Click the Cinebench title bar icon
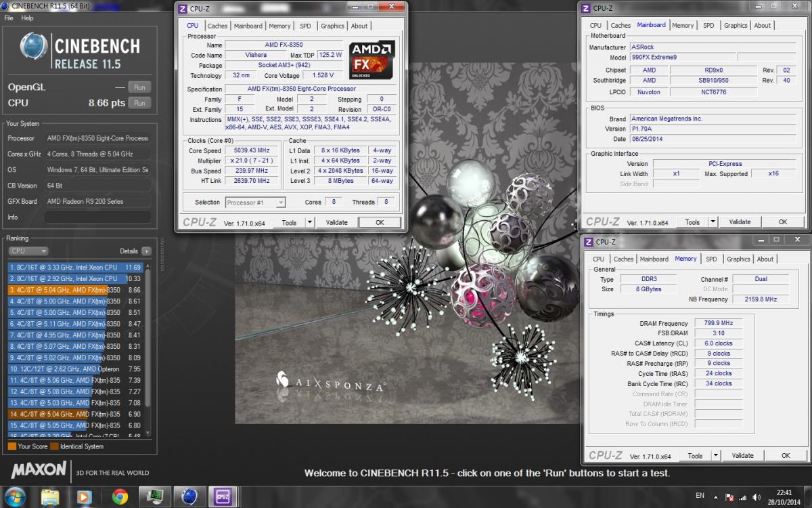Screen dimensions: 812x508 (5, 6)
